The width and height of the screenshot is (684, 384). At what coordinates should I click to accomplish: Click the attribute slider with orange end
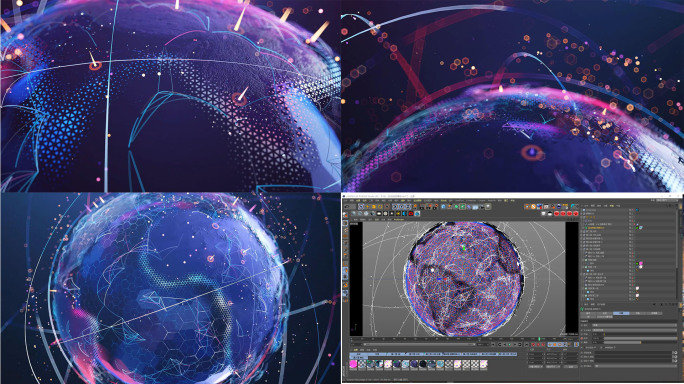click(x=623, y=342)
